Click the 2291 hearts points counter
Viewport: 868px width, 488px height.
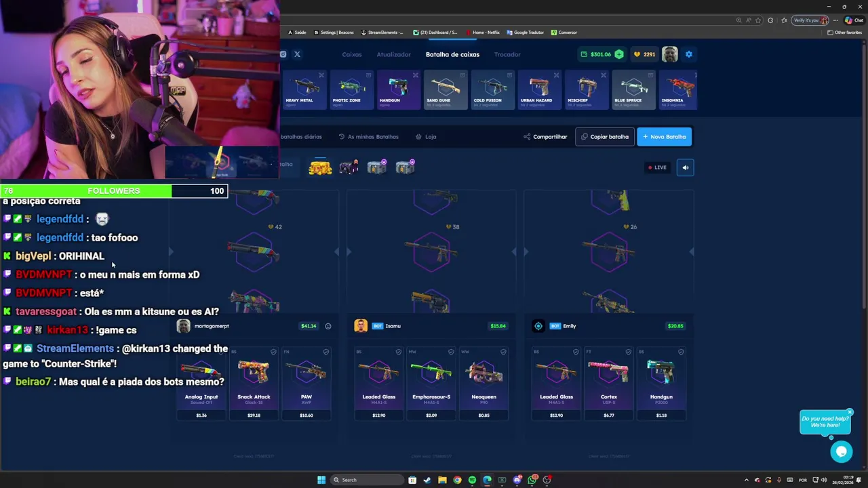click(644, 54)
